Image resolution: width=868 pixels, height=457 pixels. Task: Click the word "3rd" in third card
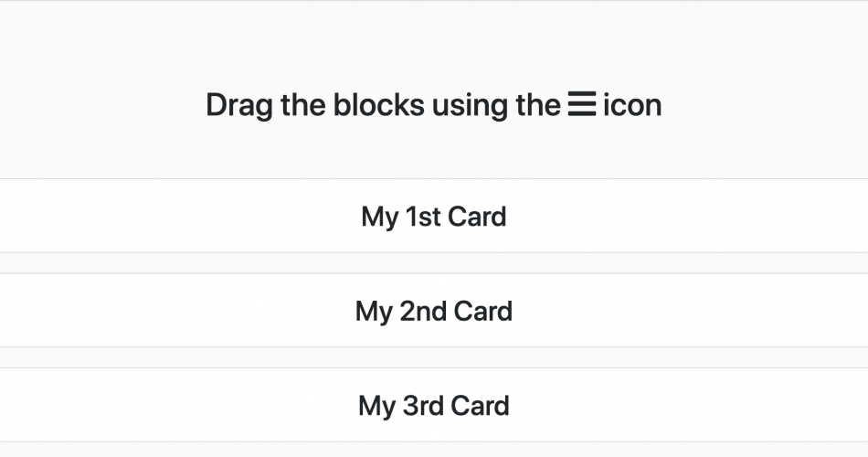pyautogui.click(x=424, y=405)
